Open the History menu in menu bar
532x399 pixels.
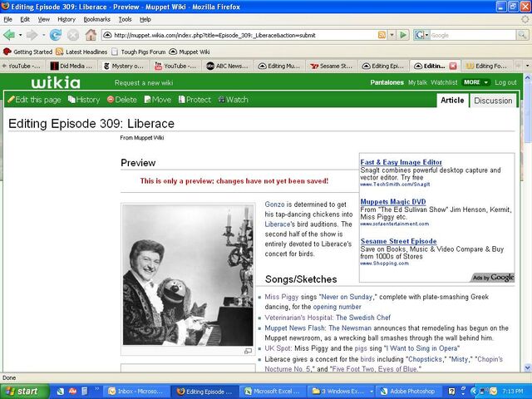66,20
